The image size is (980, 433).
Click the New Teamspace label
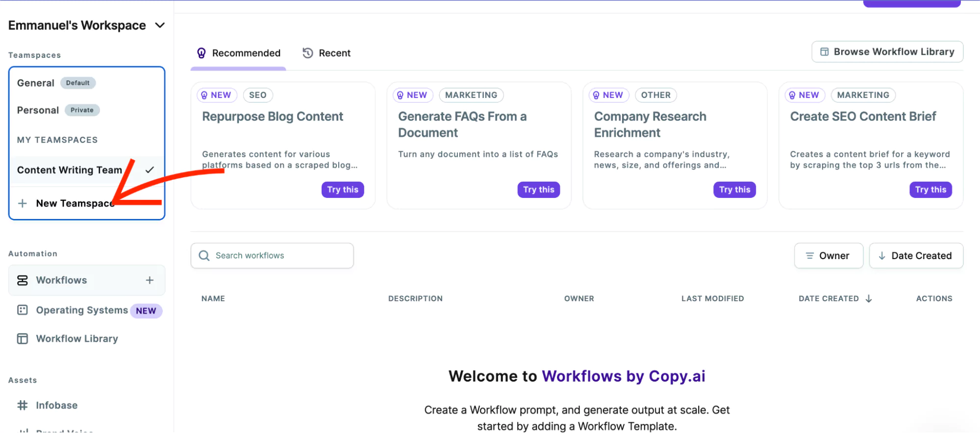[75, 203]
